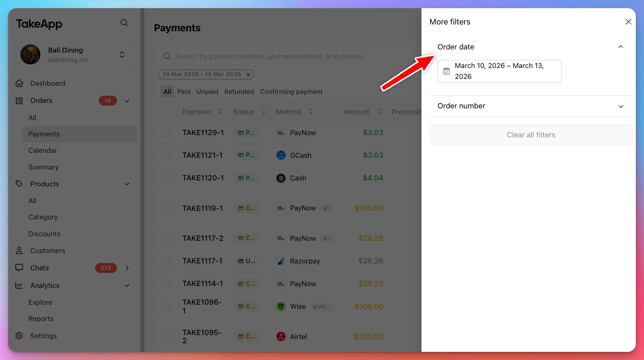
Task: Select the TAKE1129-1 payment checkbox
Action: point(166,133)
